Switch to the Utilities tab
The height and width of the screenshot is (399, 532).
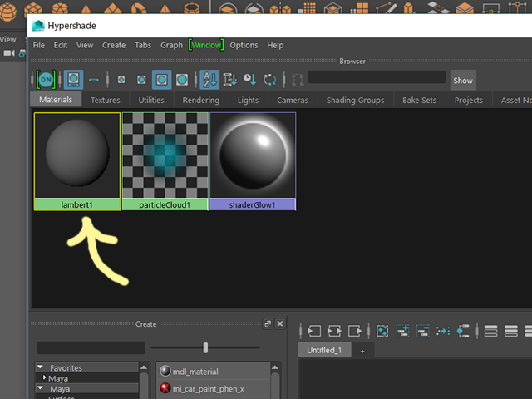pyautogui.click(x=151, y=100)
